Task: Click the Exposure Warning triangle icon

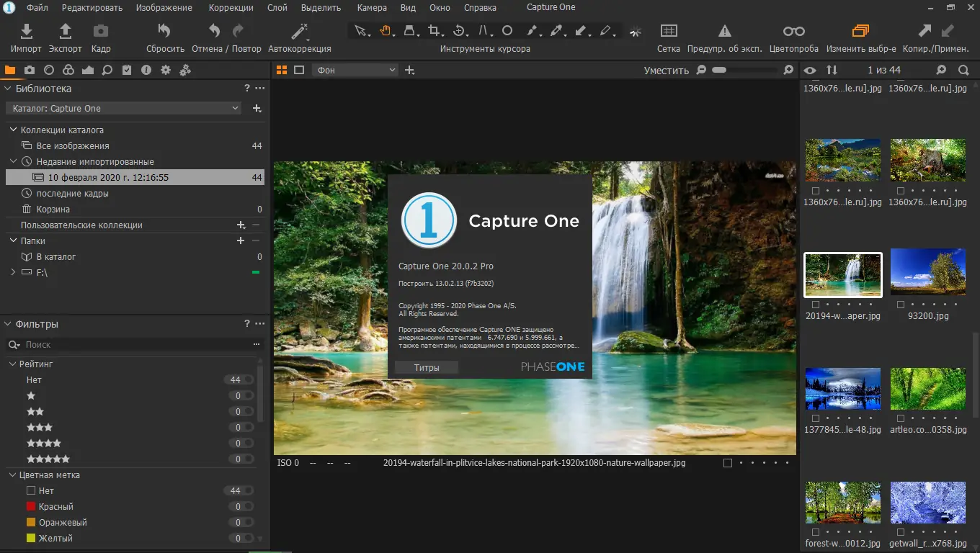Action: click(724, 32)
